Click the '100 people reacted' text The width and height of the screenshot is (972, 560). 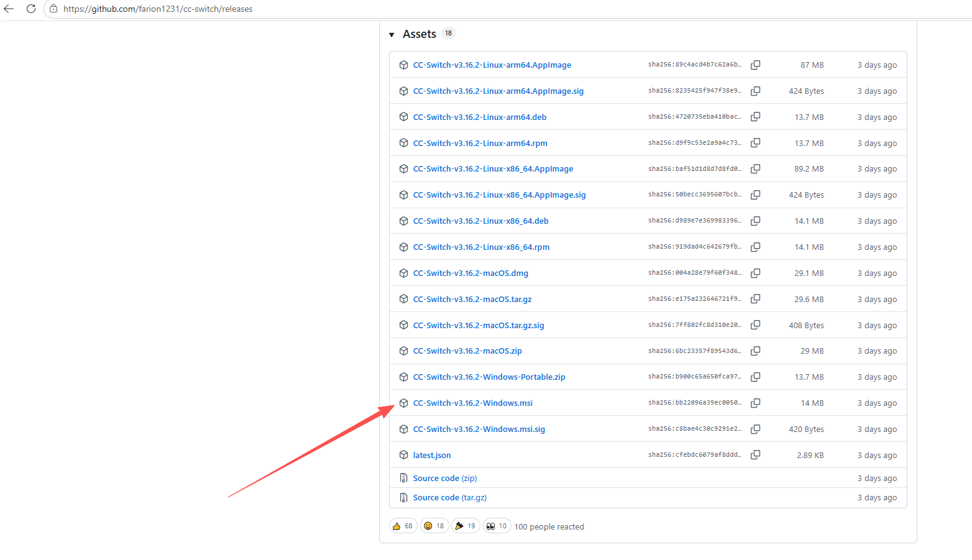point(549,527)
